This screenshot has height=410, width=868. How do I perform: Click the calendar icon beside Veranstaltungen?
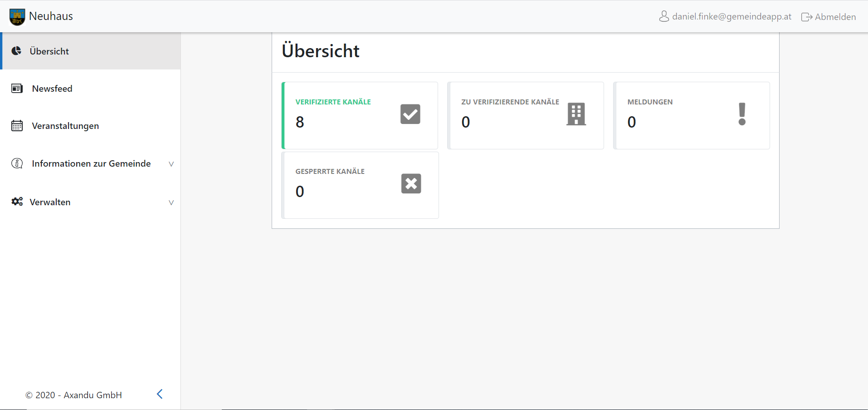click(17, 126)
